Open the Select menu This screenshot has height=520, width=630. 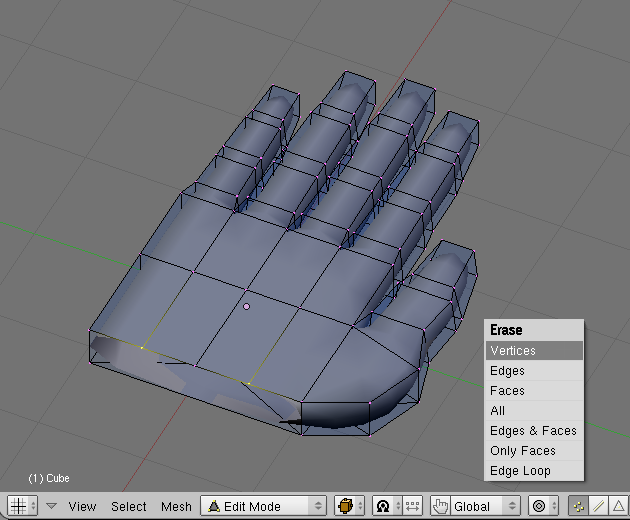click(129, 506)
